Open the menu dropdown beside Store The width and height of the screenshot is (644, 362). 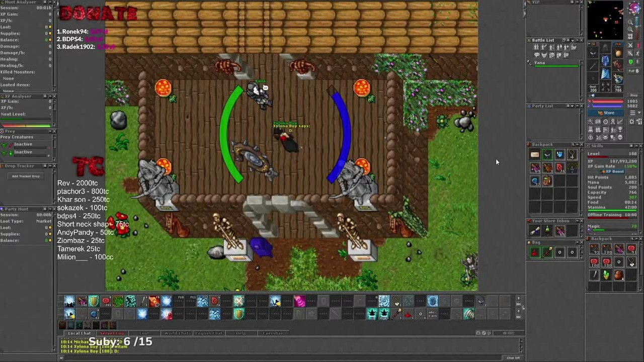(x=635, y=113)
